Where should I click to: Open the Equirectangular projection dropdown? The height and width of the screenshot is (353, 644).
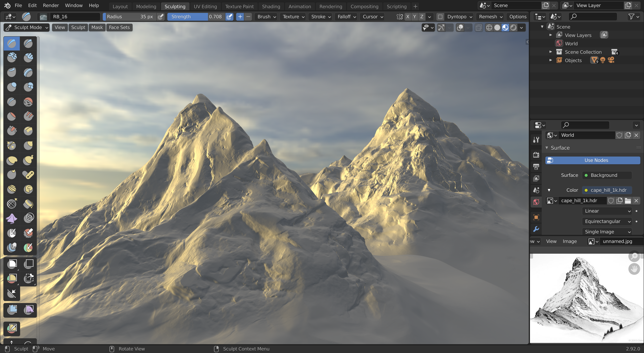[607, 221]
